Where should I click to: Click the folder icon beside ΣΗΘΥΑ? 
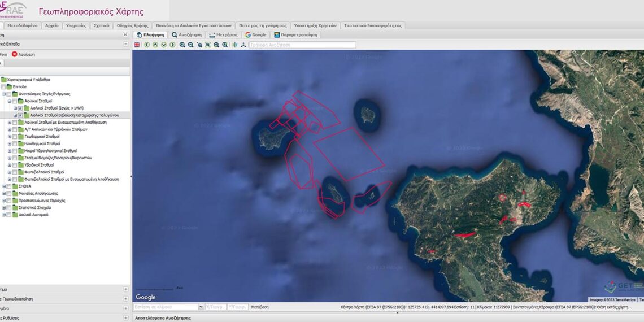(x=15, y=186)
